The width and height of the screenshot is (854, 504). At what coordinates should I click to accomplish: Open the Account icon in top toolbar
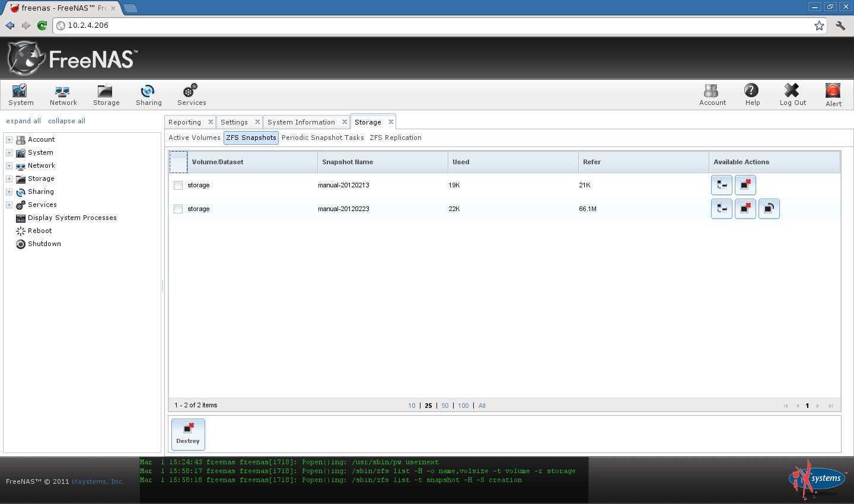712,94
